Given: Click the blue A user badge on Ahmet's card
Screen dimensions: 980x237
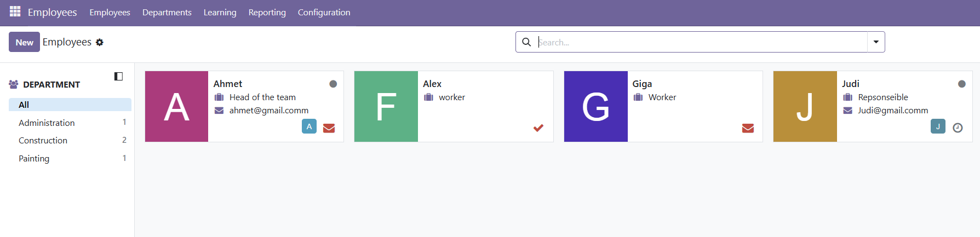Looking at the screenshot, I should tap(309, 126).
